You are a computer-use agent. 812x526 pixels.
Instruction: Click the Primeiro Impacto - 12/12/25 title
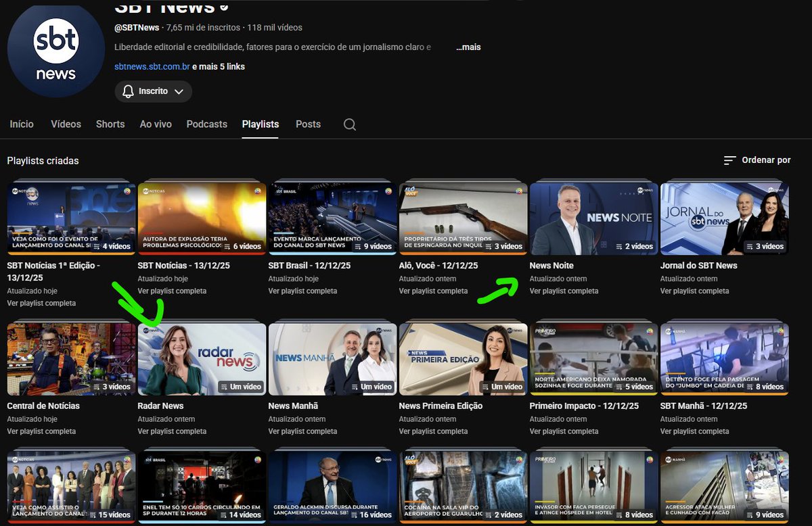click(584, 406)
